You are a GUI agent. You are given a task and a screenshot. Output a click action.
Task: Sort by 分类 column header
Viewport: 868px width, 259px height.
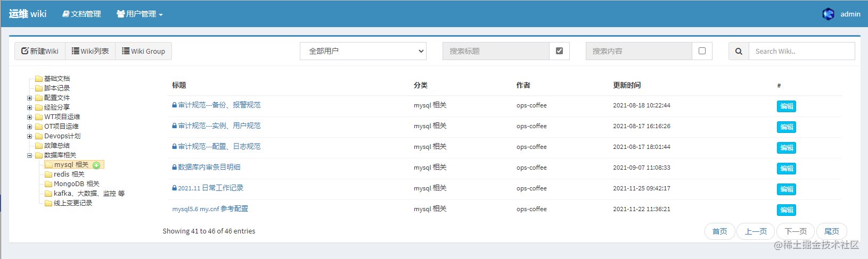click(421, 85)
